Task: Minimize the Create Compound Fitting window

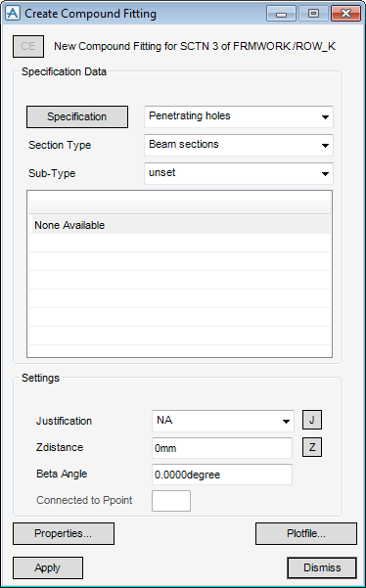Action: pyautogui.click(x=282, y=14)
